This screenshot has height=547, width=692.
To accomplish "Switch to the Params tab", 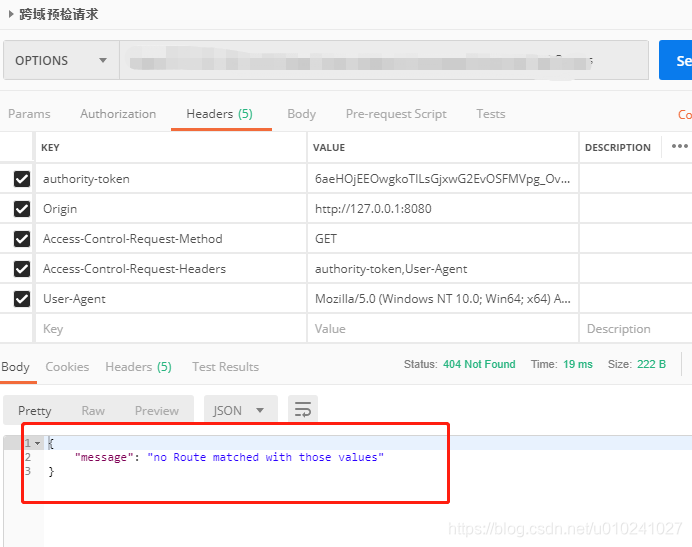I will tap(29, 114).
